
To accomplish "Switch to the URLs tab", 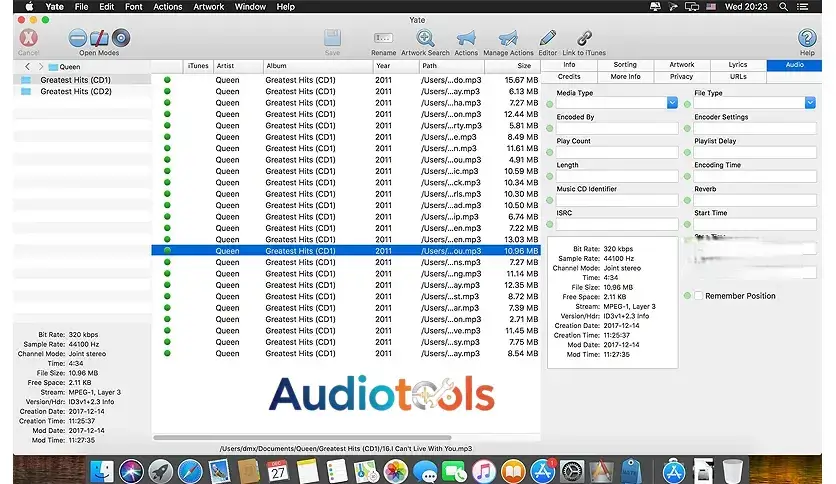I will (738, 77).
